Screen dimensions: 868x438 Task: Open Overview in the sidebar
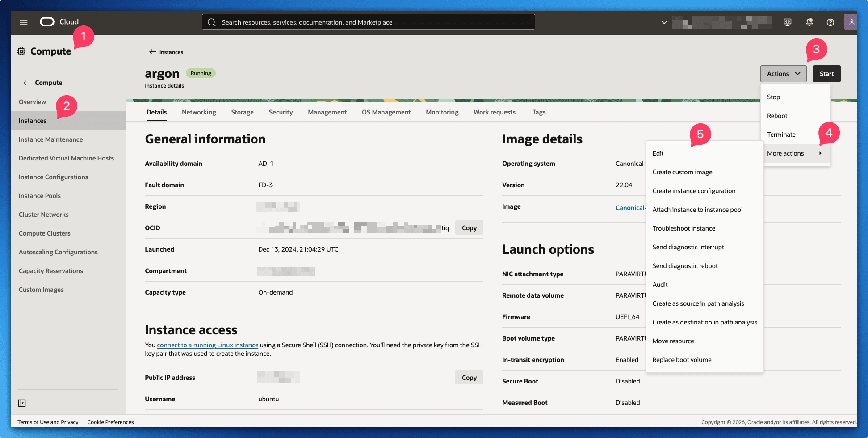[68, 102]
